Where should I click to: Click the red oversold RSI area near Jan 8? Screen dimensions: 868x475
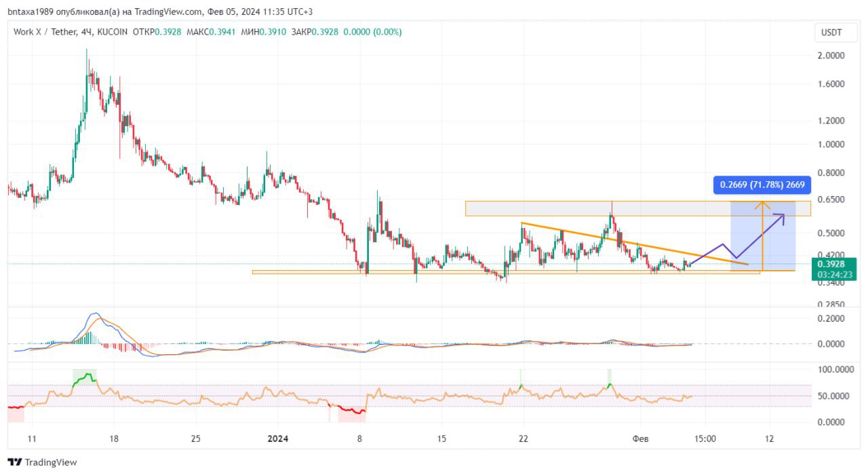point(351,409)
